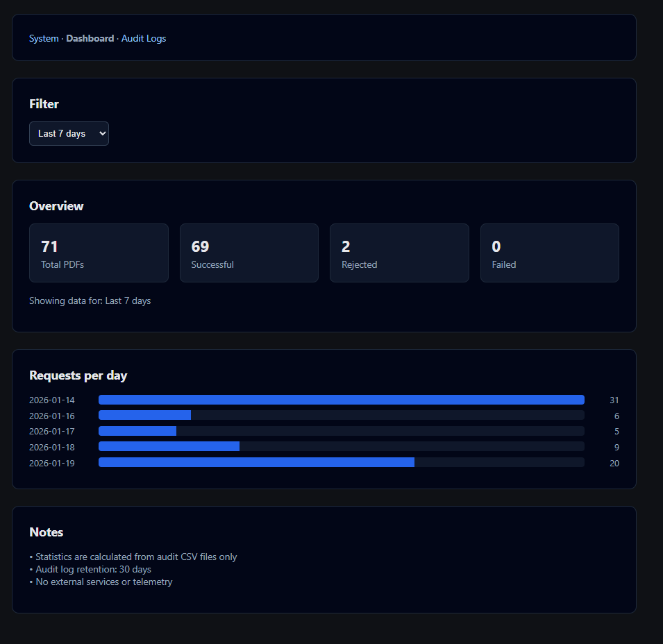The height and width of the screenshot is (644, 663).
Task: Click the Filter section title
Action: click(44, 103)
